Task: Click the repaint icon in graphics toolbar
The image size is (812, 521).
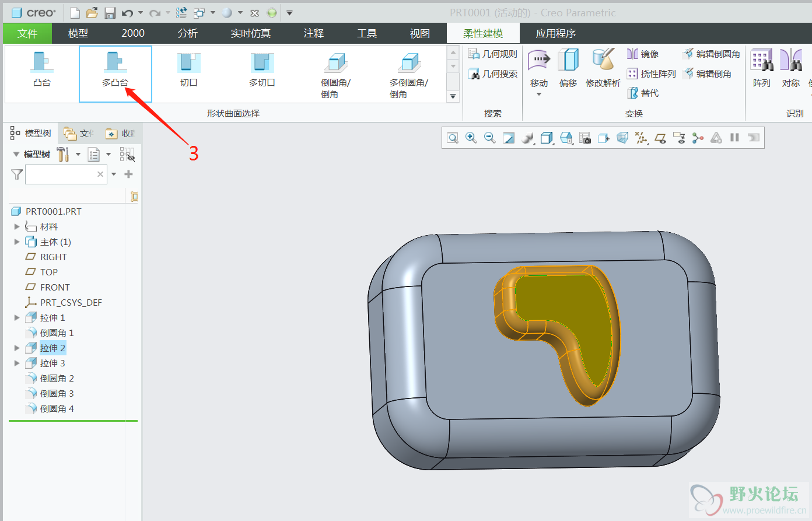Action: 509,138
